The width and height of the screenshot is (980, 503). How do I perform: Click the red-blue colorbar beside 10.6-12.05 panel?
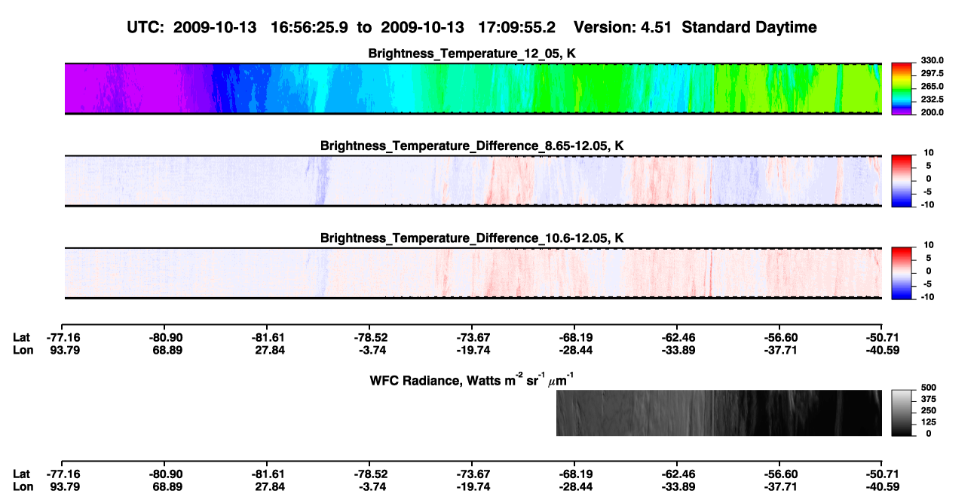coord(902,273)
